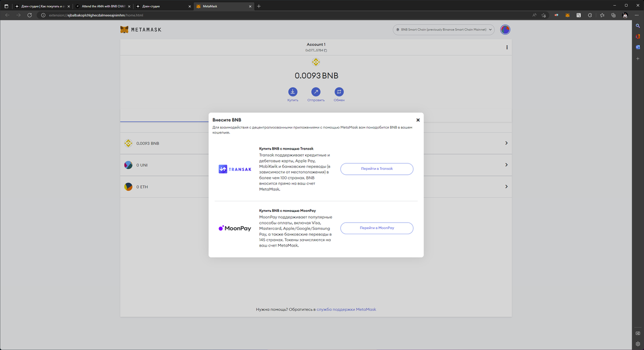Screen dimensions: 644x350
Task: Open the служба поддержки MetaMask link
Action: [x=346, y=309]
